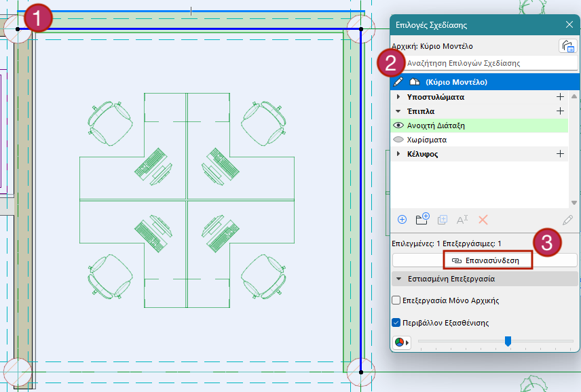Hide the Ανοιχτή Διάταξη option via eye
The width and height of the screenshot is (581, 392).
398,125
